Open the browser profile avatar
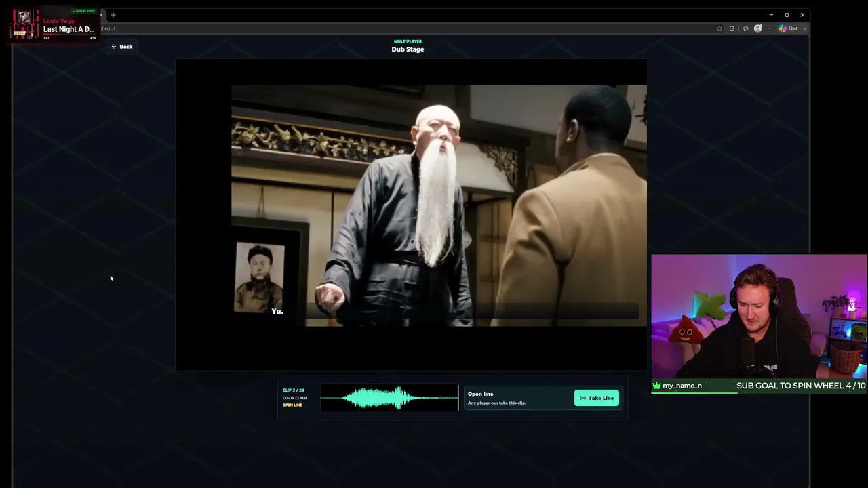Image resolution: width=868 pixels, height=488 pixels. (x=758, y=28)
